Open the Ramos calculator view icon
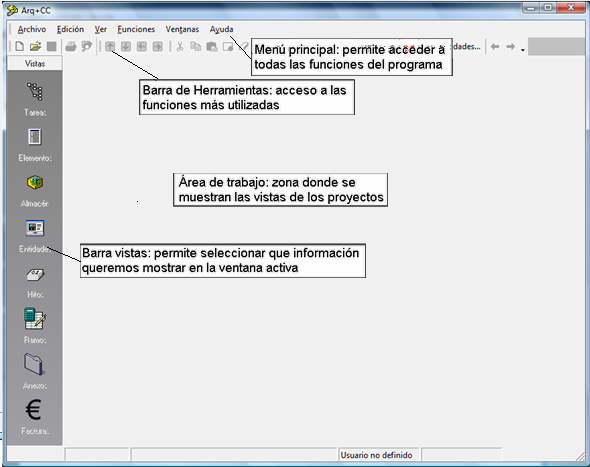This screenshot has height=467, width=590. (x=35, y=319)
